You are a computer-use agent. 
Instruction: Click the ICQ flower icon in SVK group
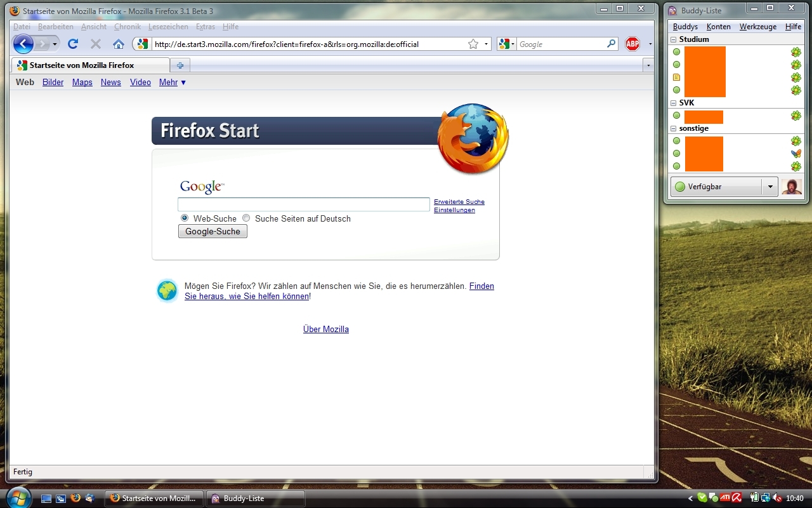(x=796, y=116)
